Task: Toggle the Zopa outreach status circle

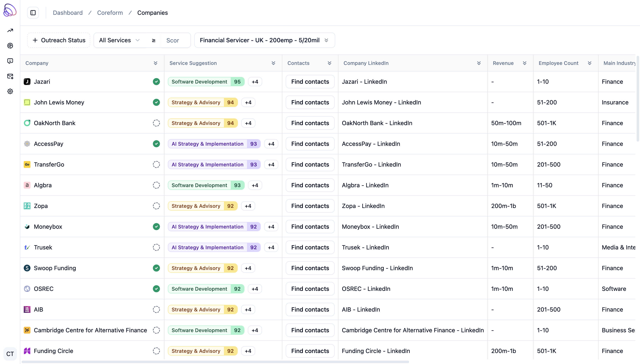Action: [156, 206]
